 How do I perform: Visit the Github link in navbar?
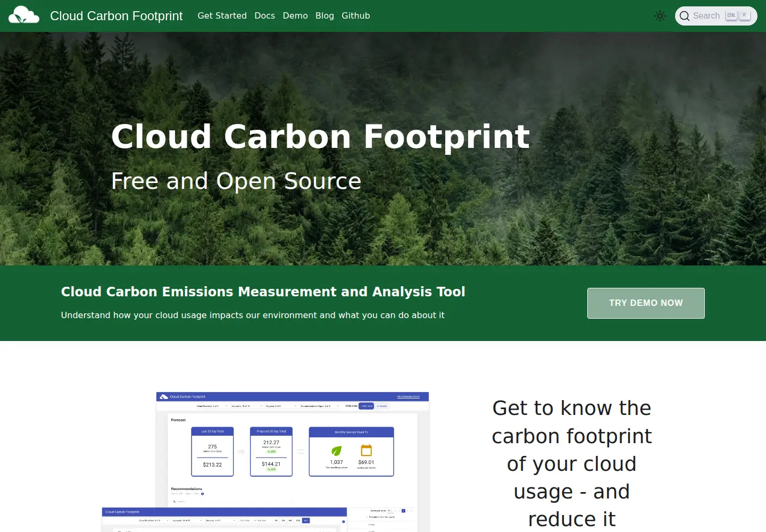pos(355,16)
